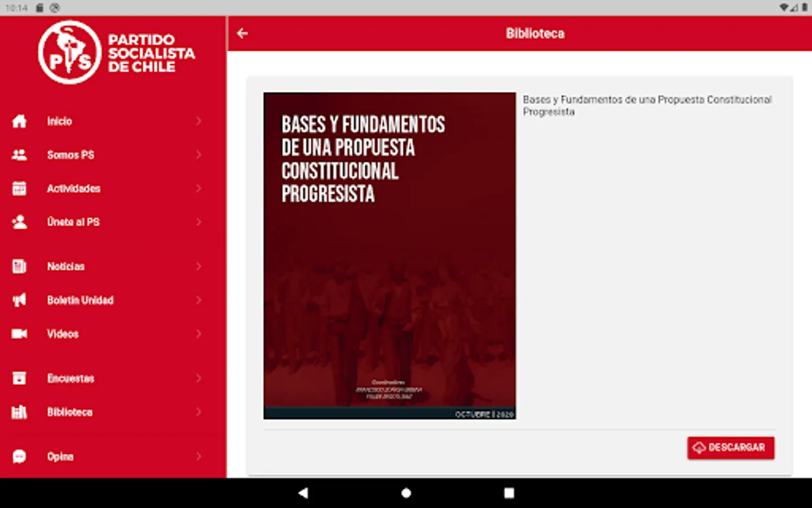The height and width of the screenshot is (508, 812).
Task: Open the Opina menu item
Action: click(x=113, y=456)
